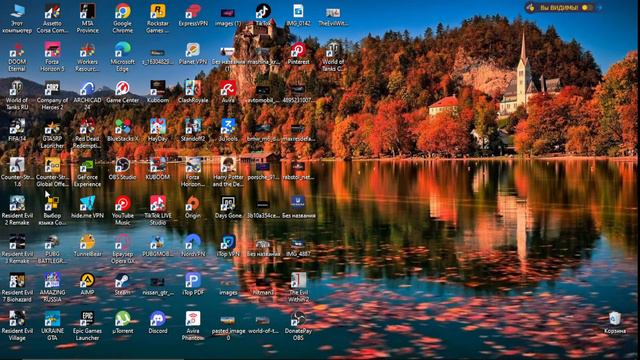Open the ClashRoyale shortcut
This screenshot has height=360, width=640.
193,92
